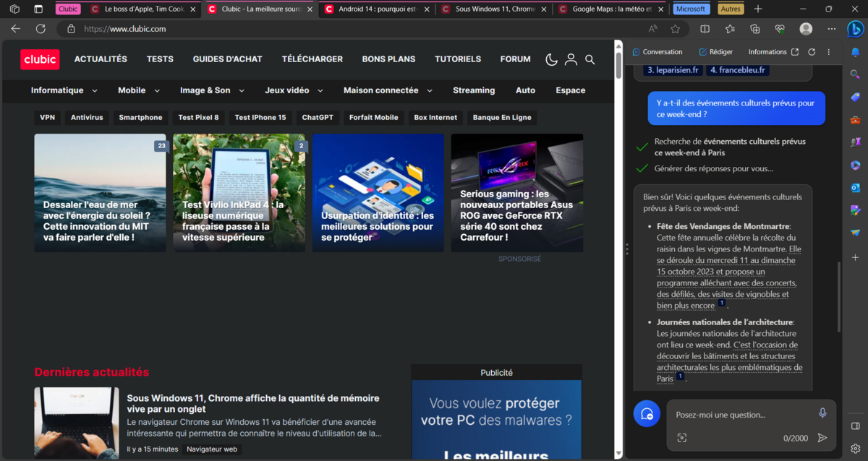Screen dimensions: 868x461
Task: Click the site padlock info icon
Action: pyautogui.click(x=71, y=29)
